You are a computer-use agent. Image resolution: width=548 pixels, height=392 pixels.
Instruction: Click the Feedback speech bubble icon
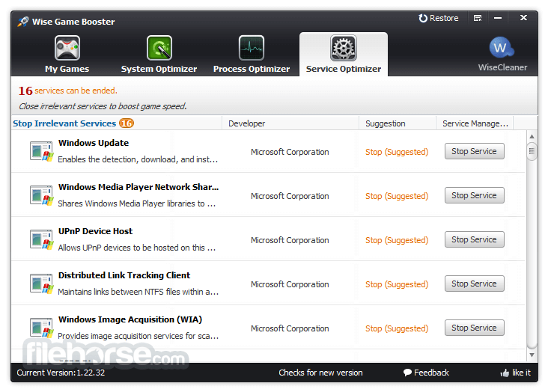(407, 373)
